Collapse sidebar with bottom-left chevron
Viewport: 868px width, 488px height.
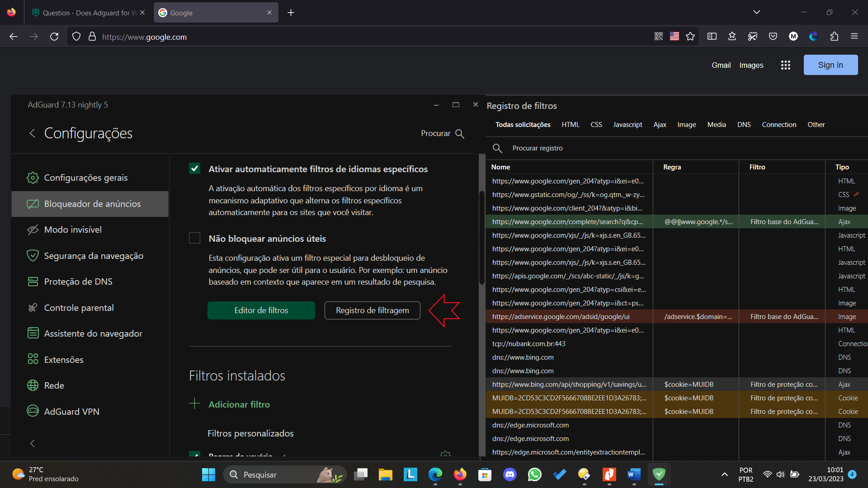[32, 443]
